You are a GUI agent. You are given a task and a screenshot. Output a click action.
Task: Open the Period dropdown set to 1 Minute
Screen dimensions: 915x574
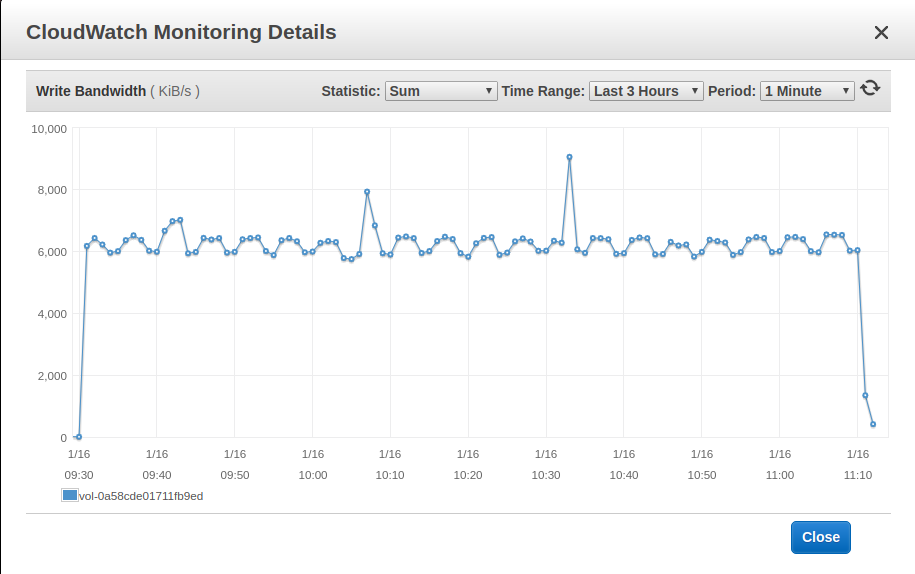click(807, 91)
